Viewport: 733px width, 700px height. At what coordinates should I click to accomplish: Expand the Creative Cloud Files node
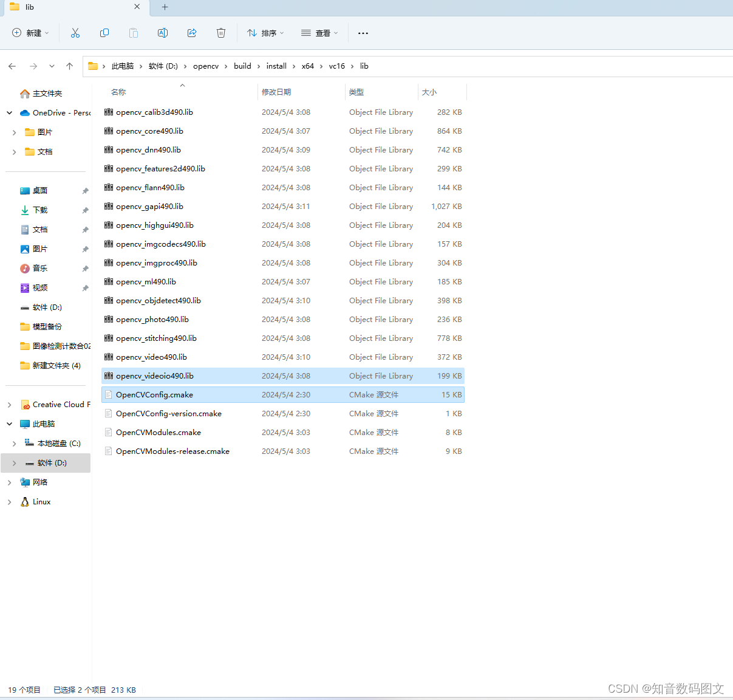(x=10, y=405)
